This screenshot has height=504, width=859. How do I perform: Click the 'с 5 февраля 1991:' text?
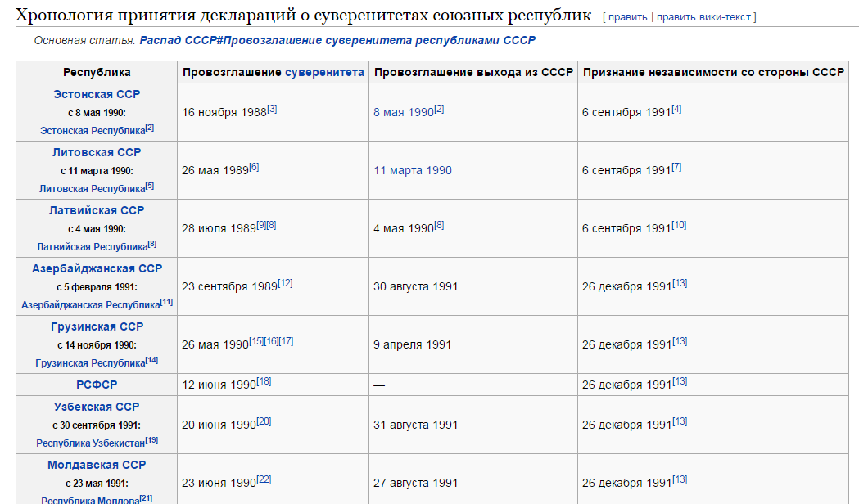97,286
